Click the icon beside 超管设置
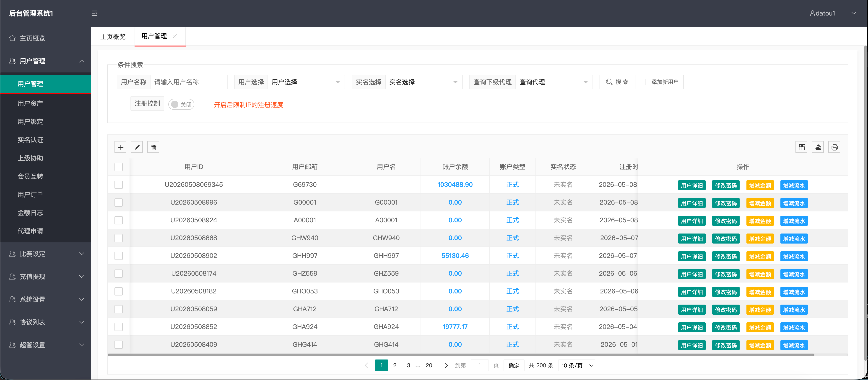The image size is (868, 380). click(12, 345)
